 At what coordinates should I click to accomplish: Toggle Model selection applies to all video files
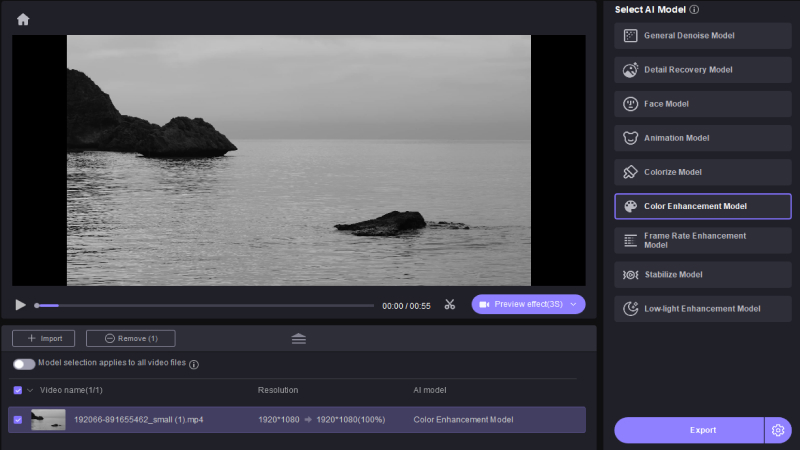(x=24, y=364)
